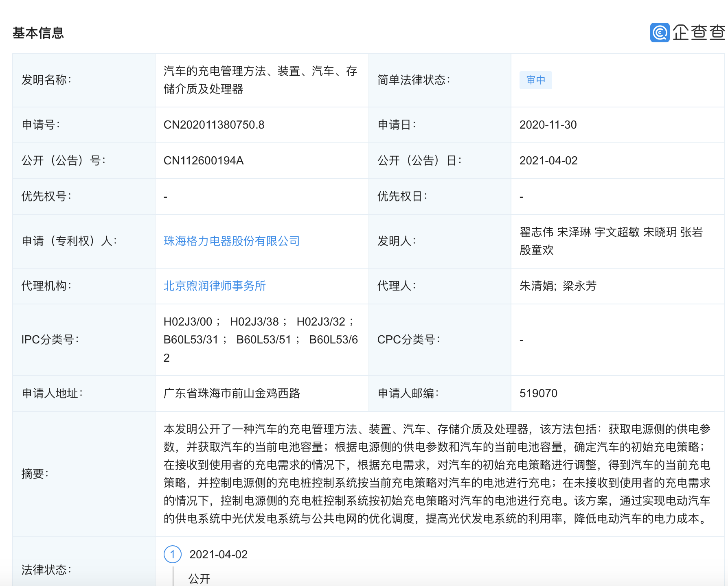Click the 发明名称 label cell

tap(84, 80)
